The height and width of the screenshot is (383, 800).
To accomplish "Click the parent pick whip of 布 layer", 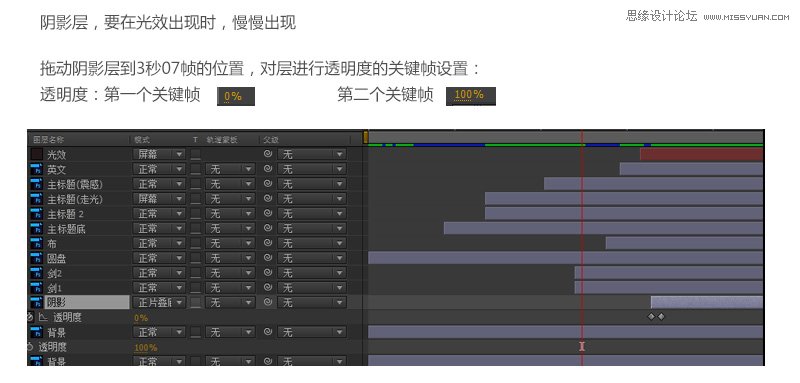I will pos(268,243).
